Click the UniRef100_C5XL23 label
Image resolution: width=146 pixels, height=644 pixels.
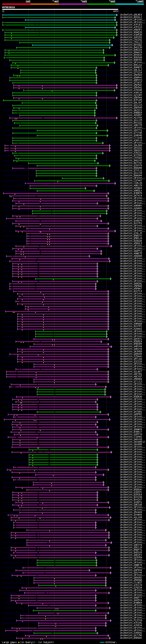pyautogui.click(x=131, y=42)
